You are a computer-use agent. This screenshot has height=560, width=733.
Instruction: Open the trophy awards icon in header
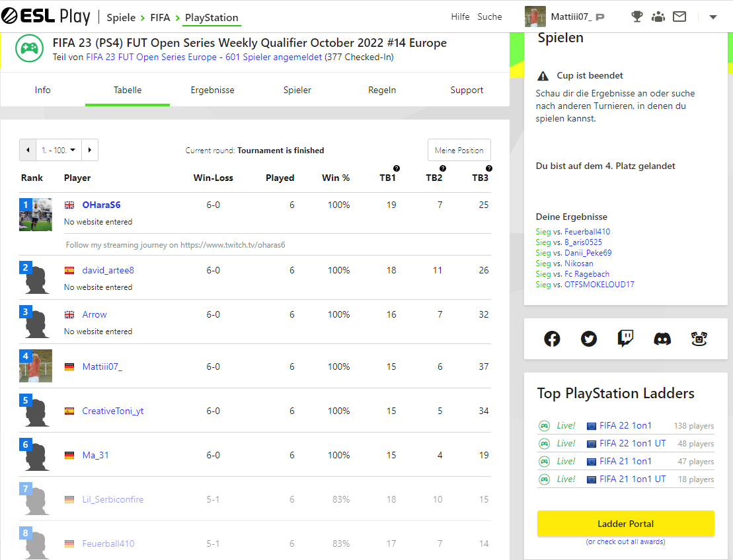[637, 17]
